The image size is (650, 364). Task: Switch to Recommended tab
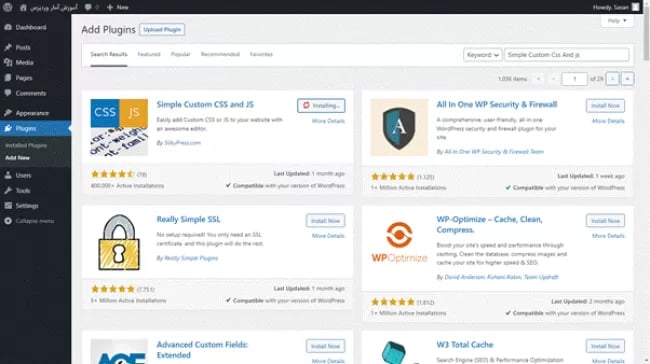pos(220,54)
